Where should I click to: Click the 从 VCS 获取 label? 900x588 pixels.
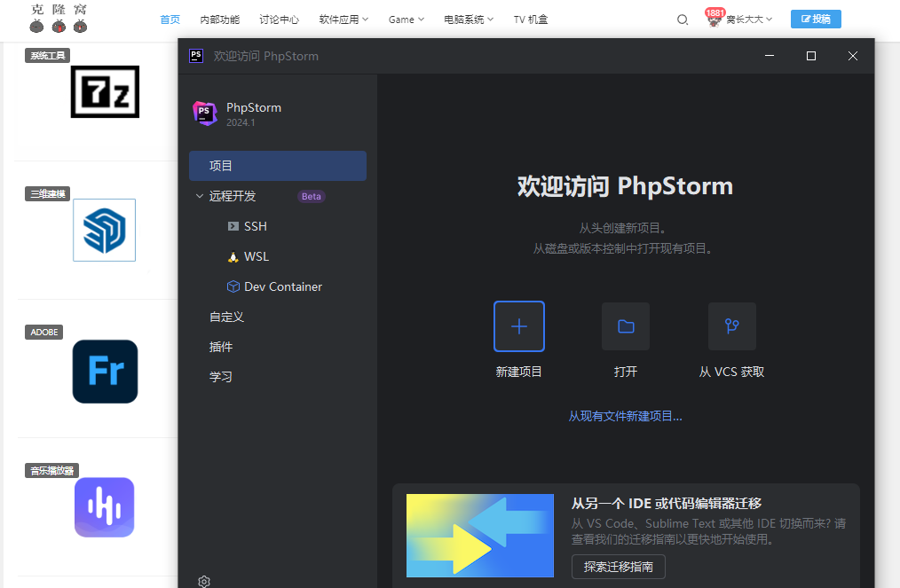pyautogui.click(x=732, y=372)
